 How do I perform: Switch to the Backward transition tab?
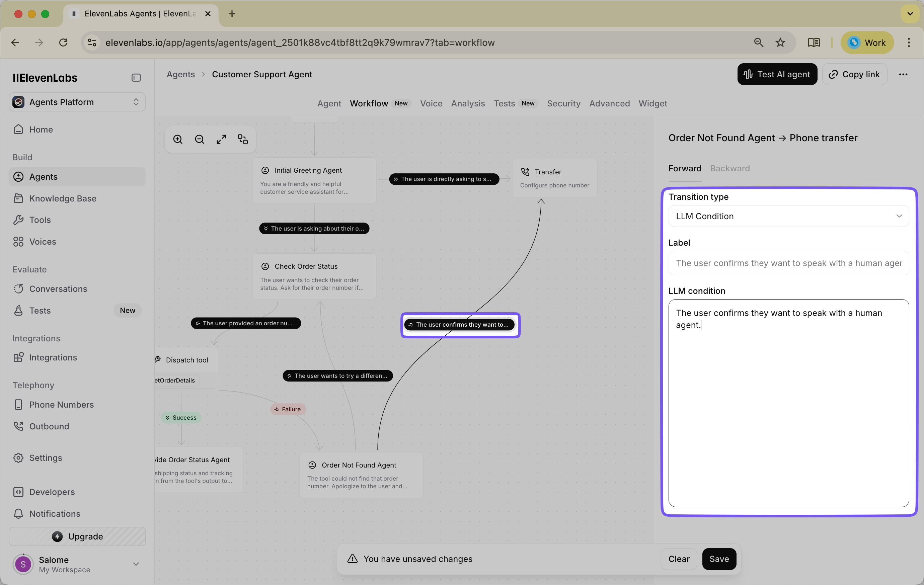[729, 168]
